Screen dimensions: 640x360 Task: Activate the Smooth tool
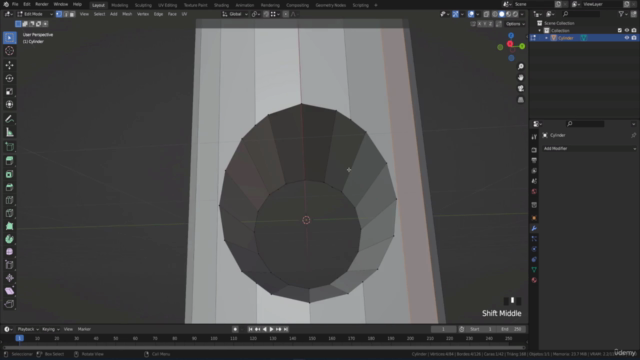(x=9, y=252)
